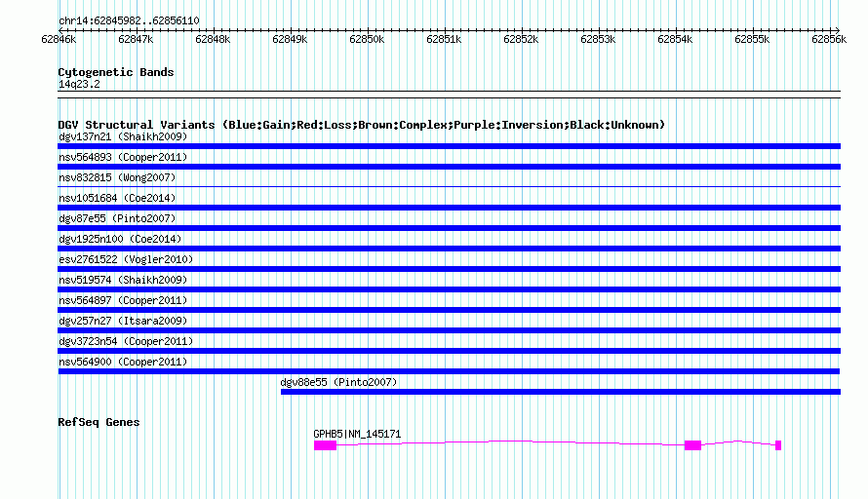The image size is (868, 499).
Task: Click the 62853k ruler tick label
Action: coord(597,39)
